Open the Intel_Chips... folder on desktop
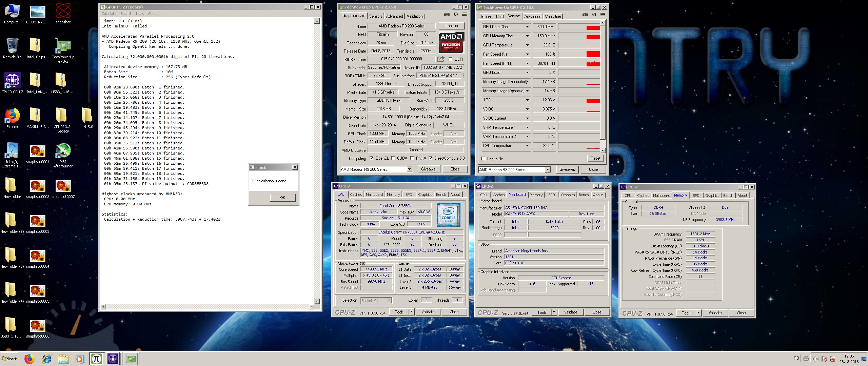 tap(38, 48)
